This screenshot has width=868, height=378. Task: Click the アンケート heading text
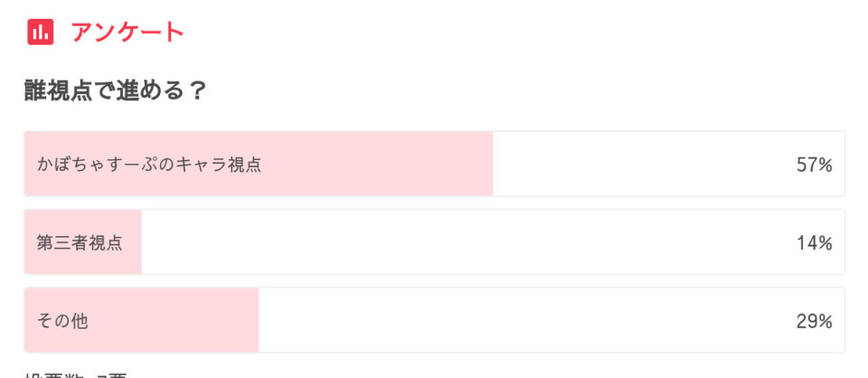pos(127,32)
